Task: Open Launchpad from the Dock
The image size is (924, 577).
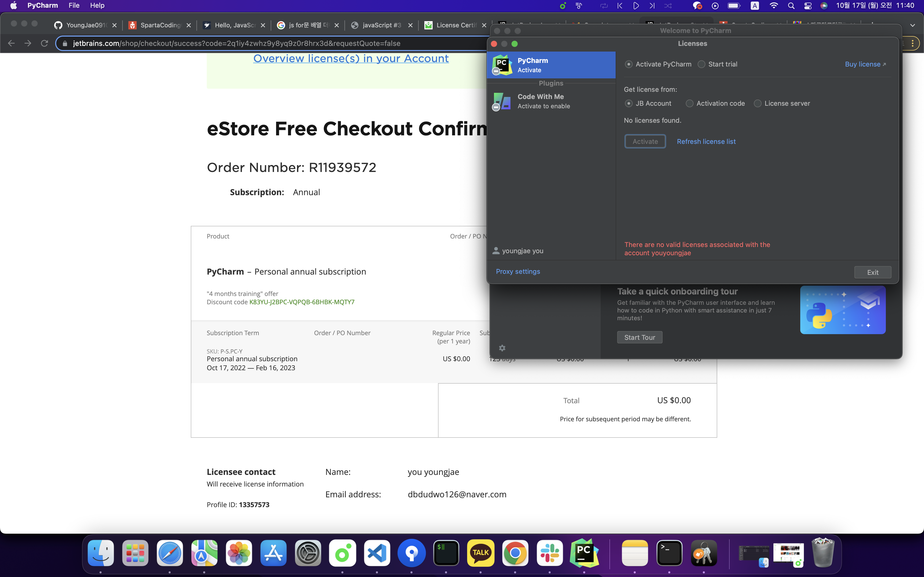Action: (135, 553)
